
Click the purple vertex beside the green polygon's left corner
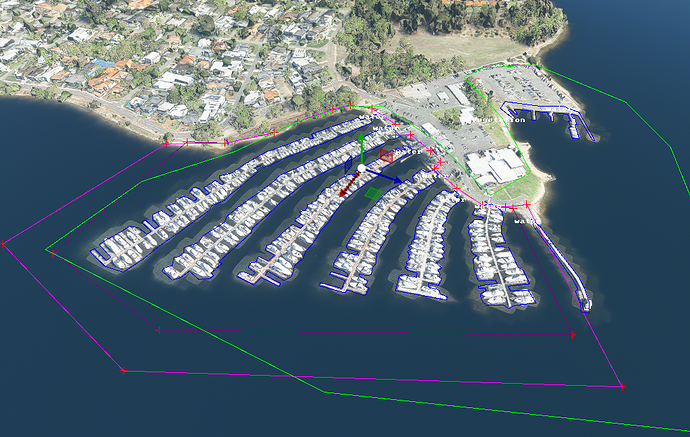pyautogui.click(x=53, y=253)
